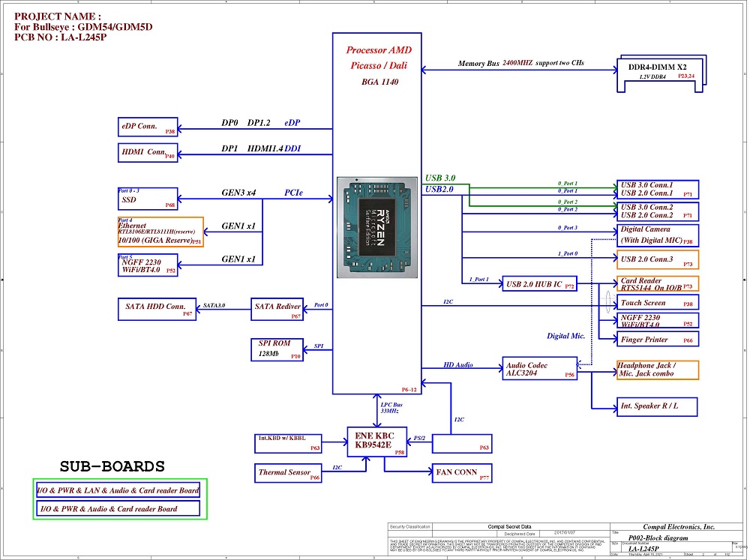Viewport: 750px width, 560px height.
Task: Select the "1_Port 0" line label
Action: (567, 253)
